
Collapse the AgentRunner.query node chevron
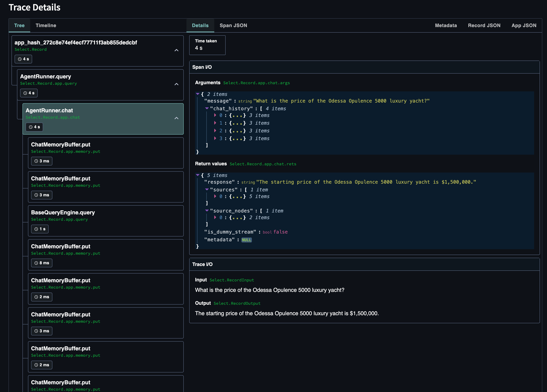point(176,84)
